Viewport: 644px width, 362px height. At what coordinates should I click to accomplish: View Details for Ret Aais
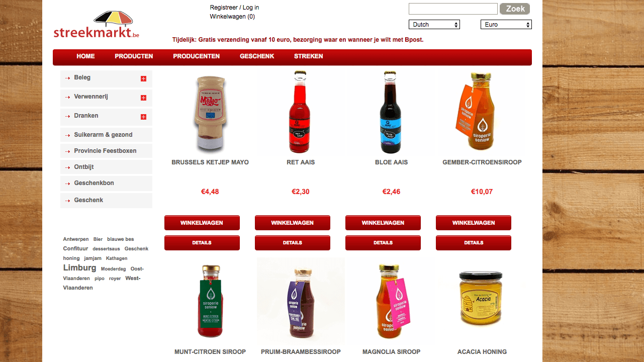click(293, 243)
